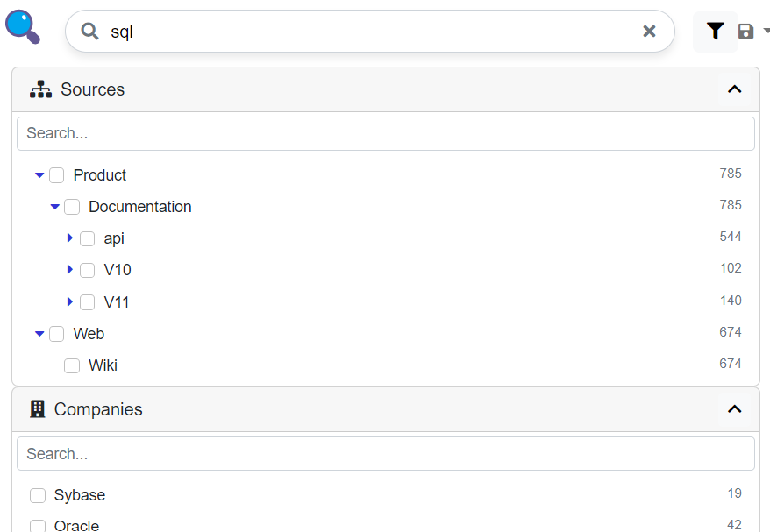770x532 pixels.
Task: Click the magnifying glass app logo
Action: coord(22,26)
